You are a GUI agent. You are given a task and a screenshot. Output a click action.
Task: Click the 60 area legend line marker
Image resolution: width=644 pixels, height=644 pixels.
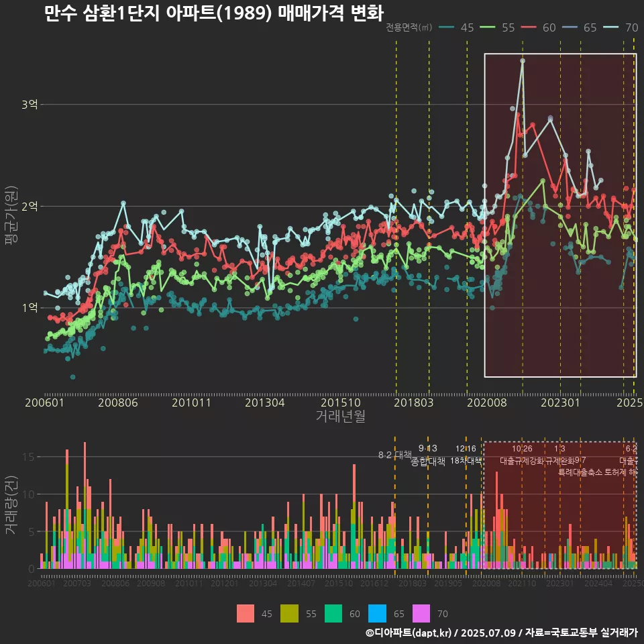click(529, 28)
